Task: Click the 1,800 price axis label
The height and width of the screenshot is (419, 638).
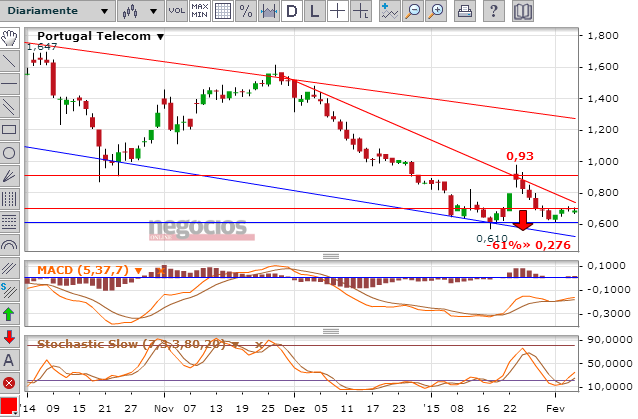Action: (x=603, y=36)
